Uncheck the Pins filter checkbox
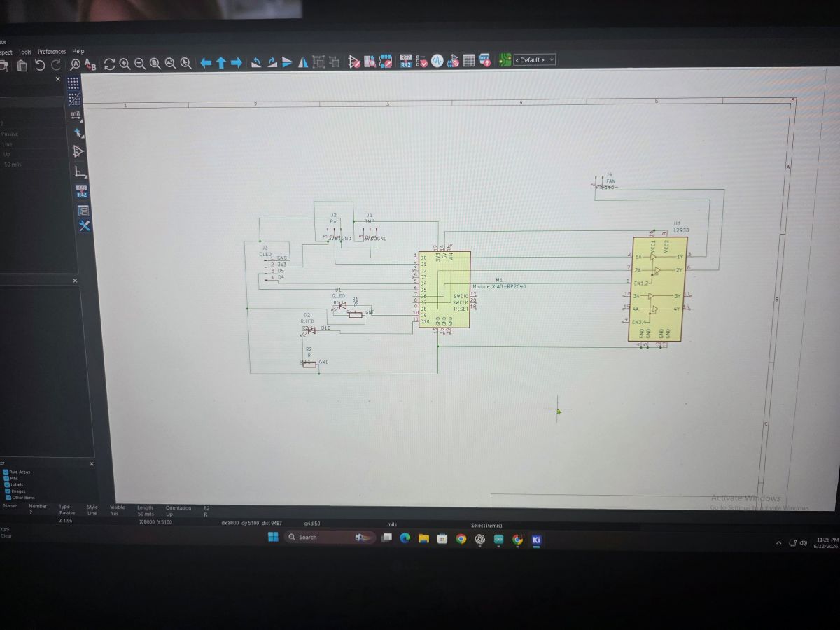 click(6, 479)
